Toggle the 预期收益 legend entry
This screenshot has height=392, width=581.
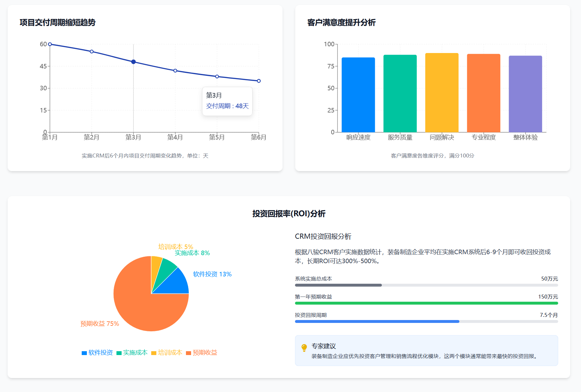201,352
